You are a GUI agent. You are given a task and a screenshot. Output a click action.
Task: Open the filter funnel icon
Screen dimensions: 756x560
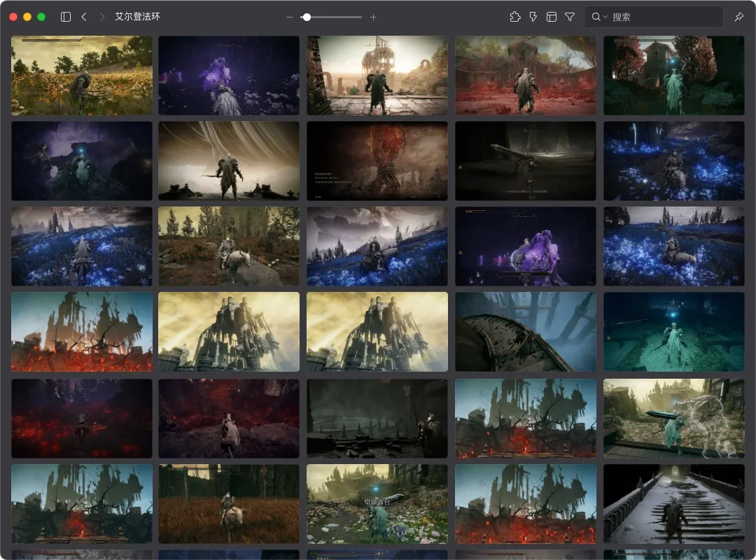click(570, 17)
